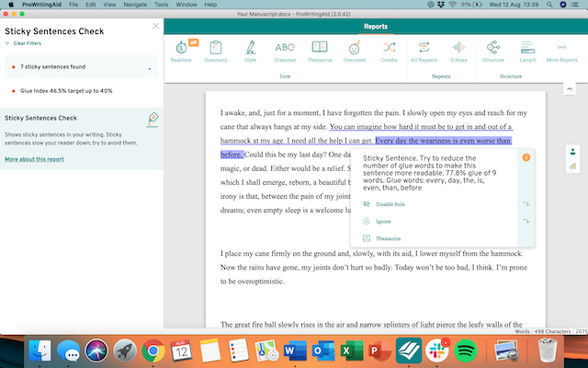Viewport: 588px width, 368px height.
Task: Select the Reports tab
Action: point(376,27)
